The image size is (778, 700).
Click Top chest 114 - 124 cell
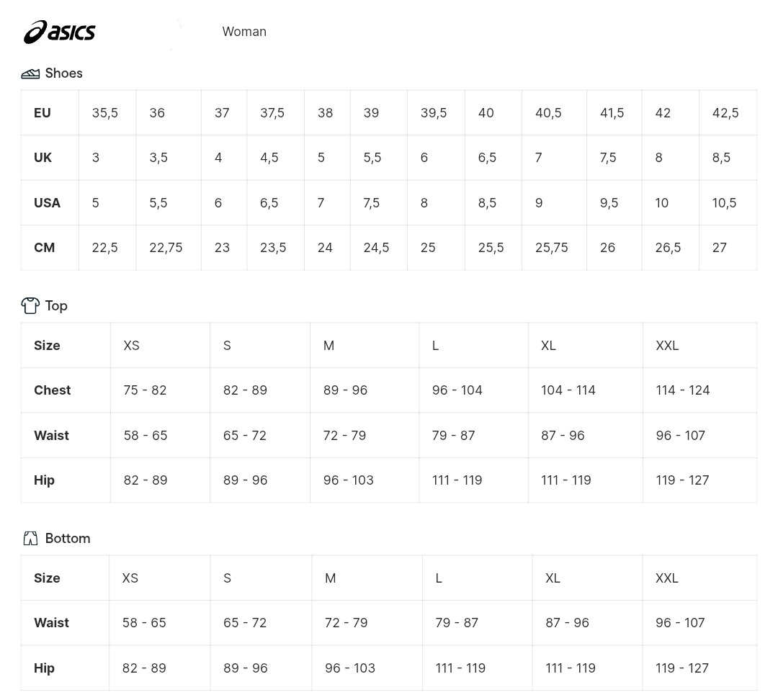tap(700, 390)
